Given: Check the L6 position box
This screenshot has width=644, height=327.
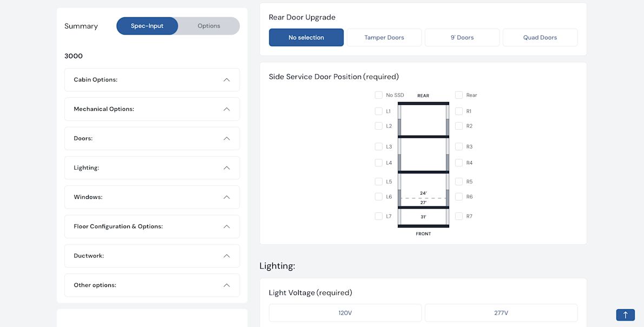Looking at the screenshot, I should pyautogui.click(x=379, y=197).
